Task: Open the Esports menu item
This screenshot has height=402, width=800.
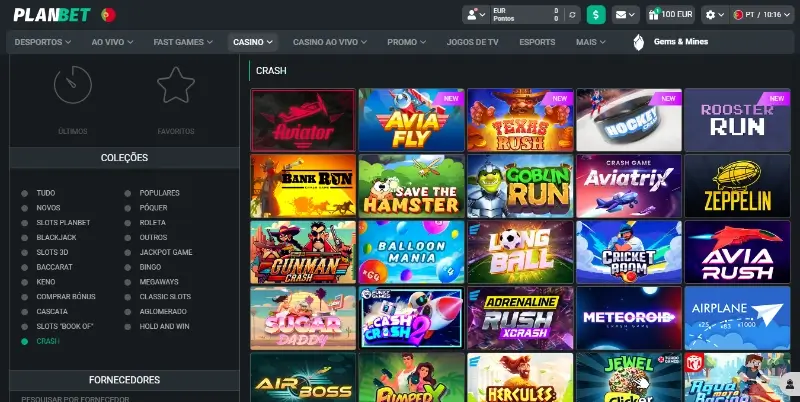Action: click(x=537, y=42)
